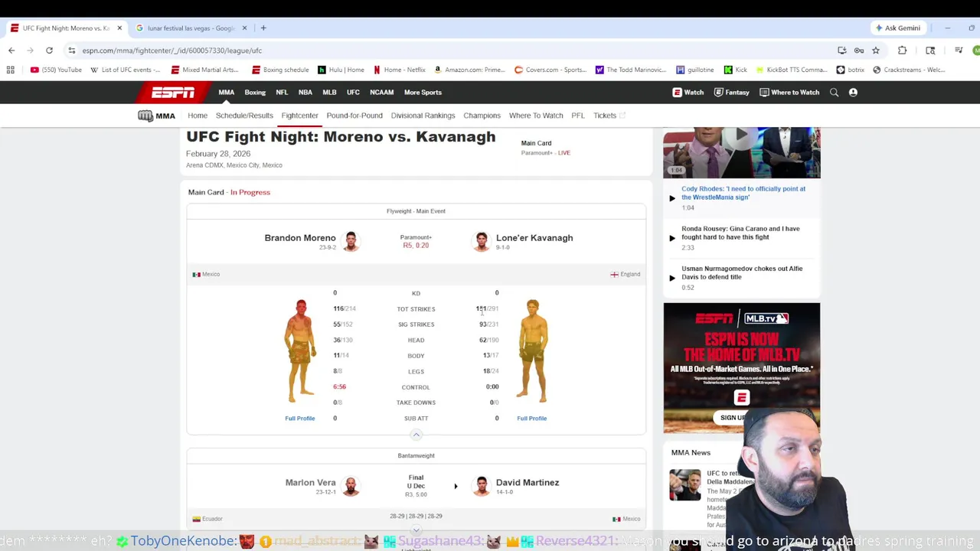Click the Brandon Moreno fighter name
The image size is (980, 551).
click(x=300, y=238)
